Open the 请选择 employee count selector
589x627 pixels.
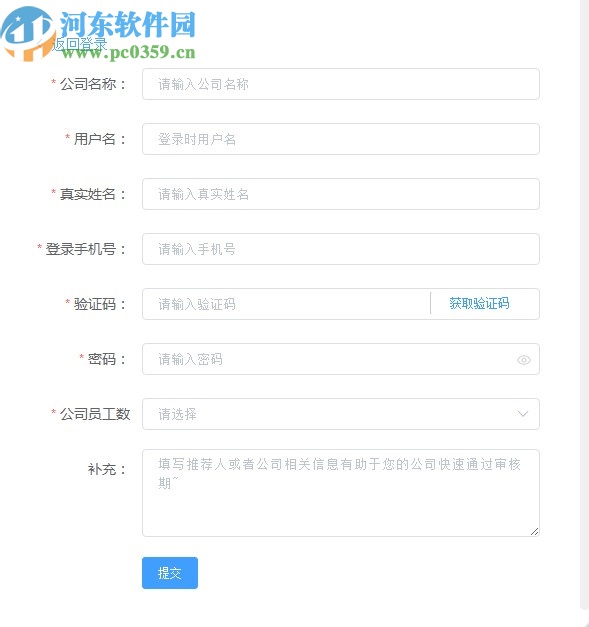pyautogui.click(x=341, y=414)
